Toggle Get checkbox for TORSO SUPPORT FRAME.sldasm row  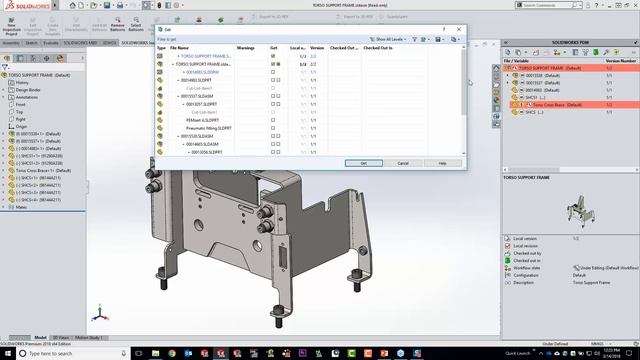click(273, 64)
